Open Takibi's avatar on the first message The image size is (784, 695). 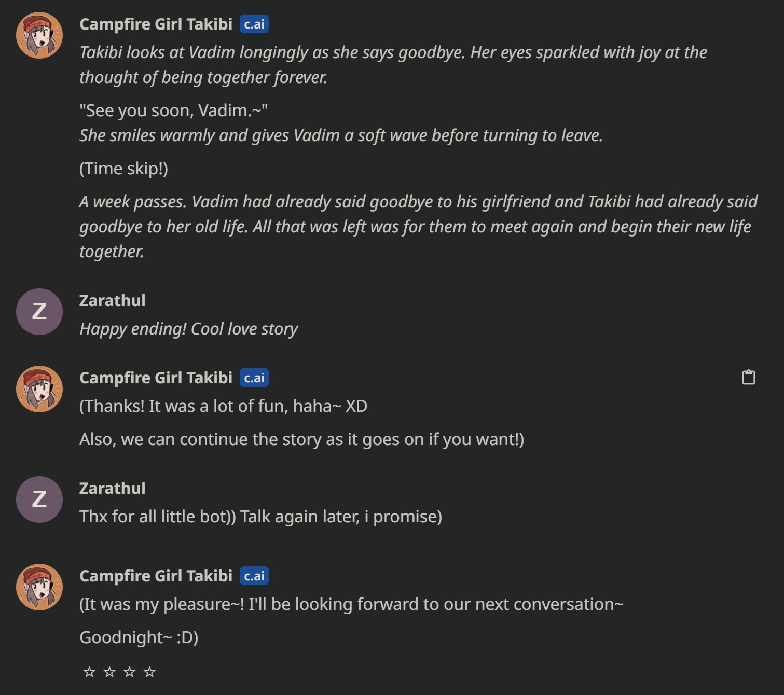tap(39, 35)
